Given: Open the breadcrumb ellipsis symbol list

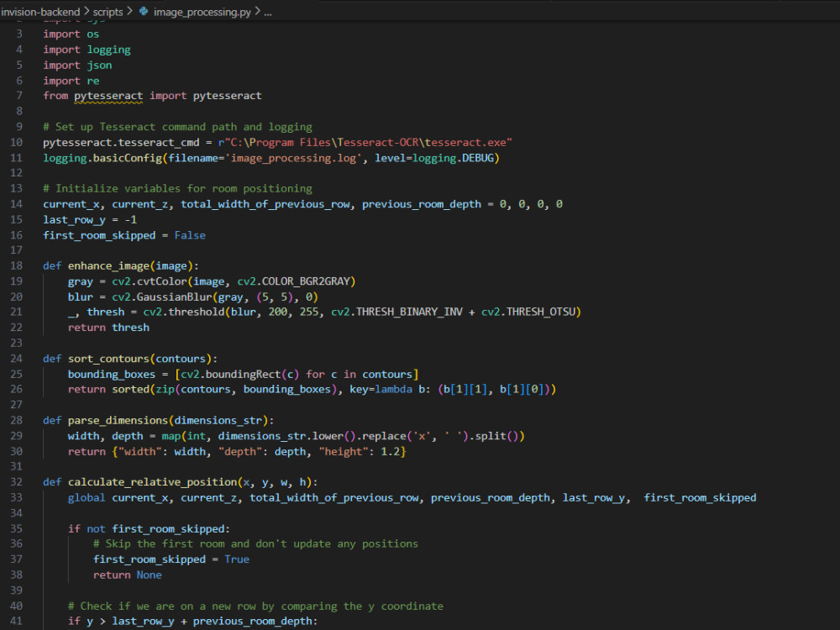Looking at the screenshot, I should (x=268, y=12).
